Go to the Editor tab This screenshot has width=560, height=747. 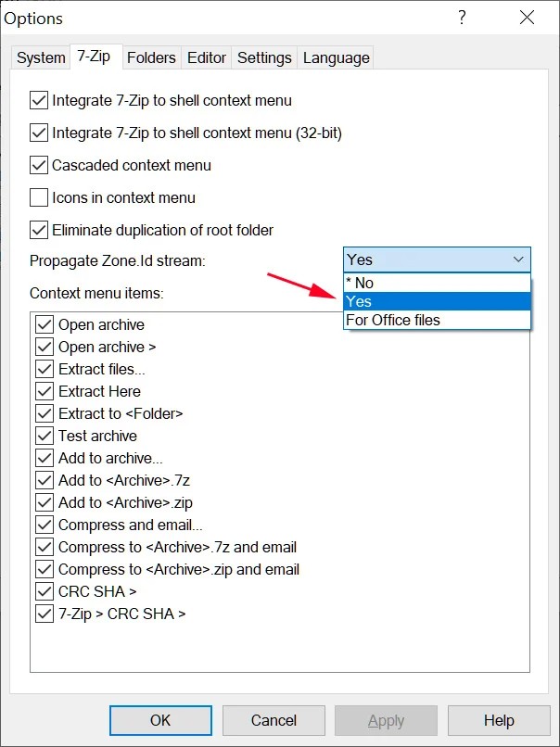coord(207,58)
